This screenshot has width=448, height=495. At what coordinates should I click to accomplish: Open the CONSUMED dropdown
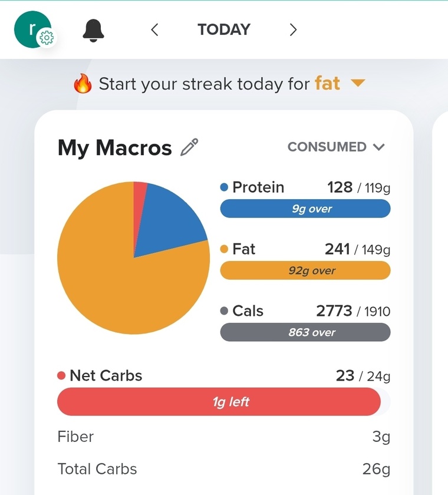[336, 147]
